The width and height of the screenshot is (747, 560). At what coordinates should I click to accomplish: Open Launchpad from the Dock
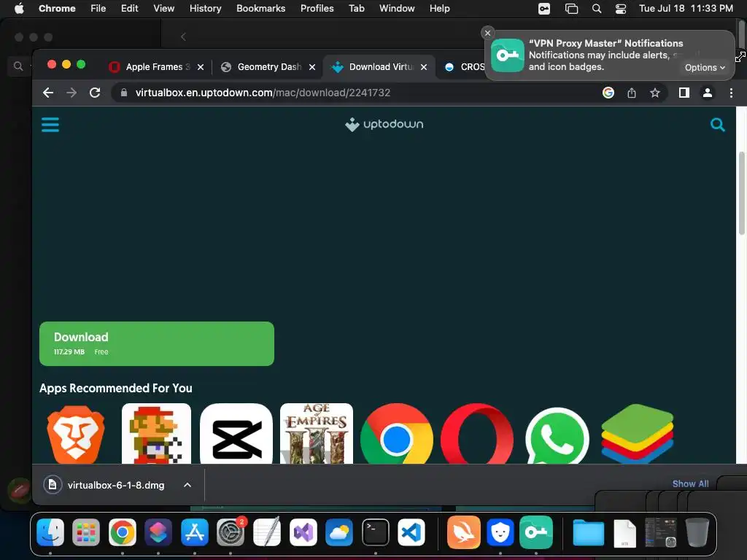(x=86, y=532)
